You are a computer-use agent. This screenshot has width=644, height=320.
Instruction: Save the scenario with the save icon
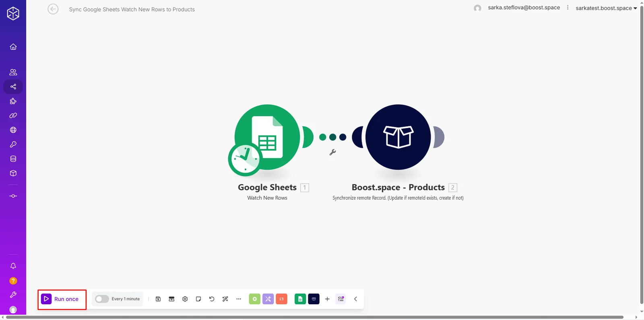(158, 299)
